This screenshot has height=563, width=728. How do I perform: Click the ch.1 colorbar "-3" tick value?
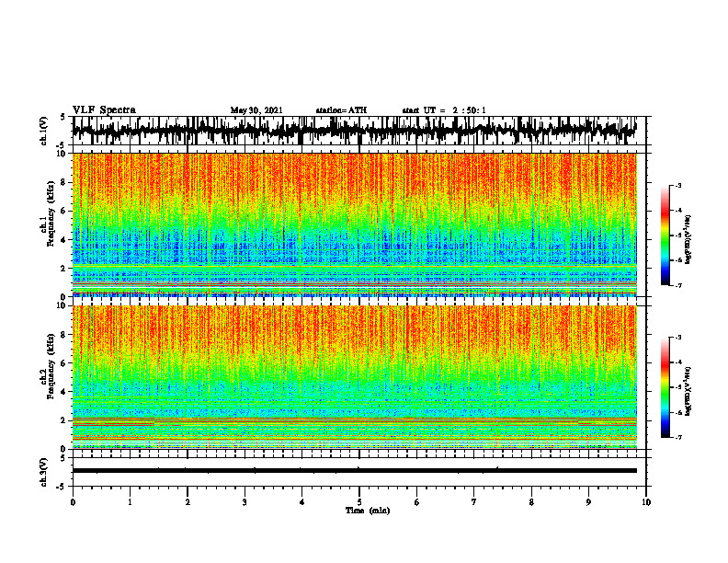677,186
